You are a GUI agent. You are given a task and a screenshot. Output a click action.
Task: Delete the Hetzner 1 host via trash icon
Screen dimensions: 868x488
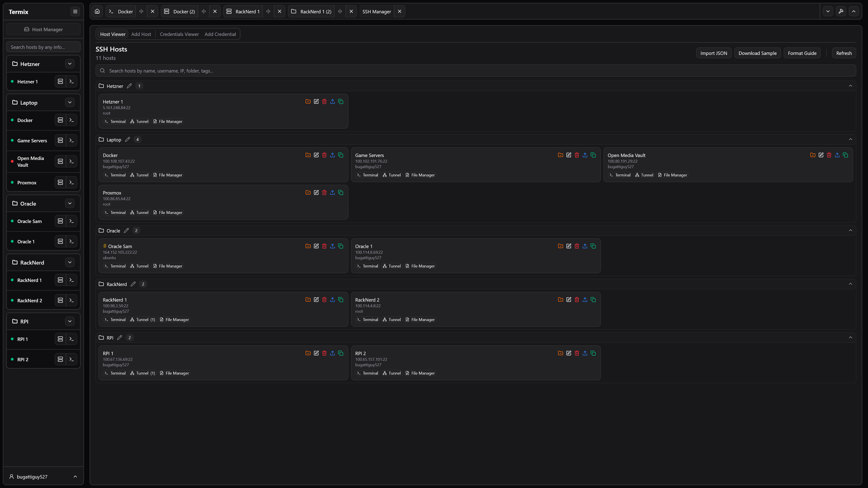(324, 101)
